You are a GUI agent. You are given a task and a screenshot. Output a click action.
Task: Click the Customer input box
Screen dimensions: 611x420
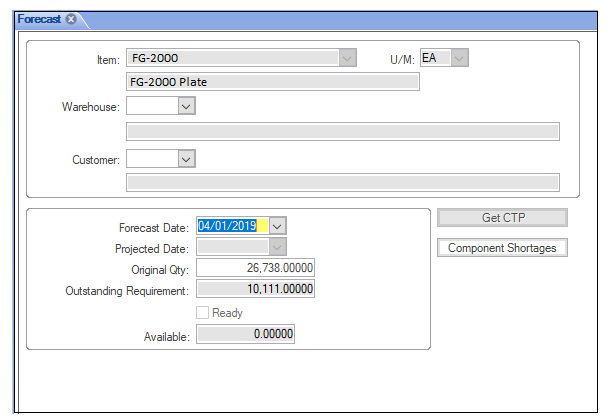pyautogui.click(x=152, y=159)
